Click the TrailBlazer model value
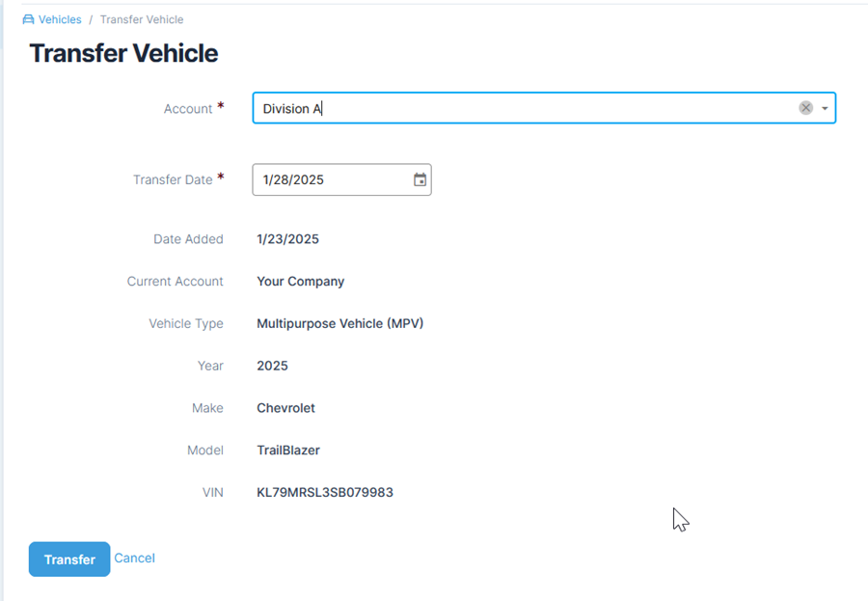The height and width of the screenshot is (601, 868). [288, 451]
